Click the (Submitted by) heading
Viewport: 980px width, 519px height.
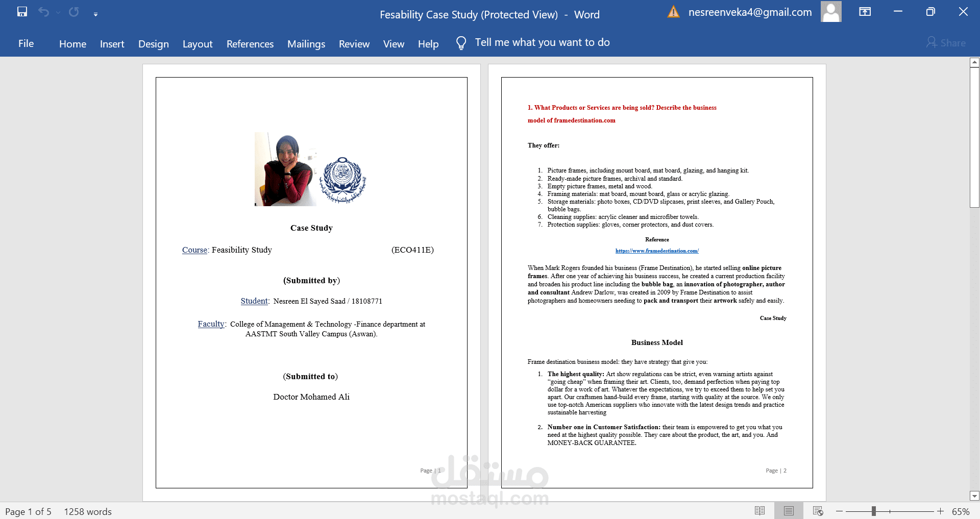click(x=311, y=281)
